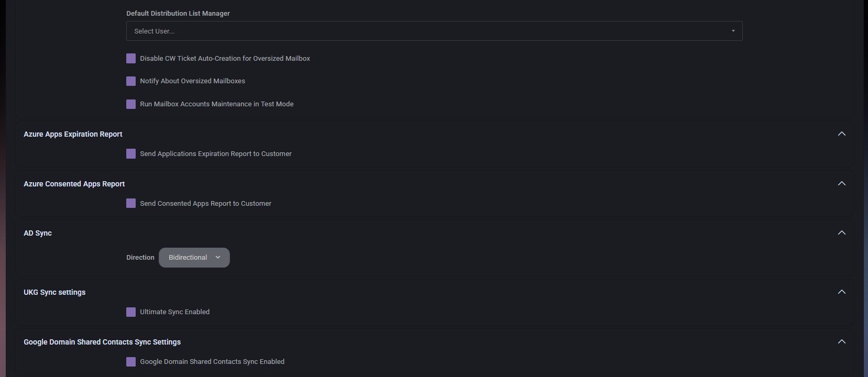
Task: Click the Azure Apps Expiration Report title
Action: pos(72,134)
